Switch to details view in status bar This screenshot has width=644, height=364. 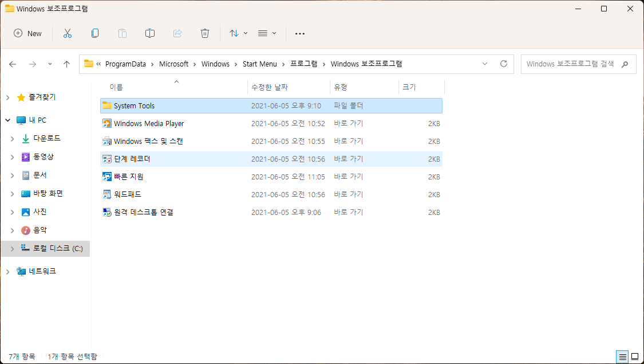[623, 357]
